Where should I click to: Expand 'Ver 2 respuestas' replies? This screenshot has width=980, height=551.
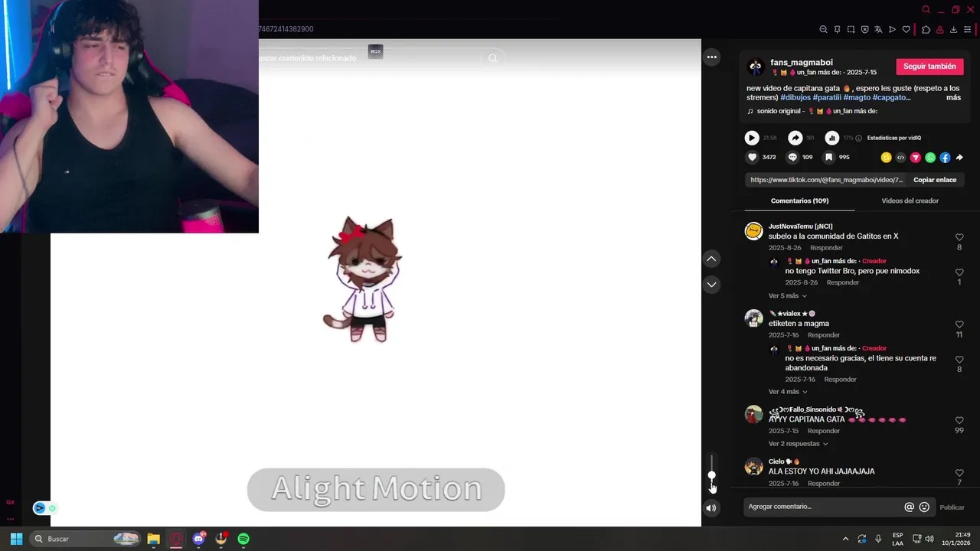click(798, 444)
